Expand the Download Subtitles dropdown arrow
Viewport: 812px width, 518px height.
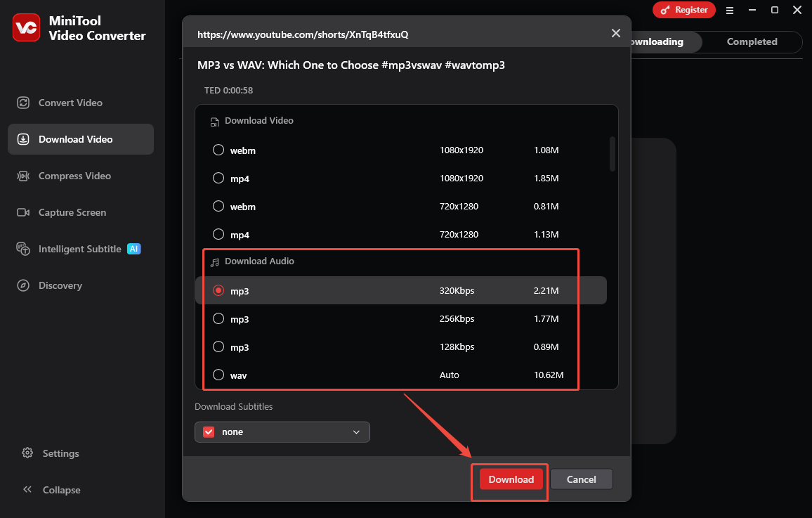pyautogui.click(x=356, y=432)
